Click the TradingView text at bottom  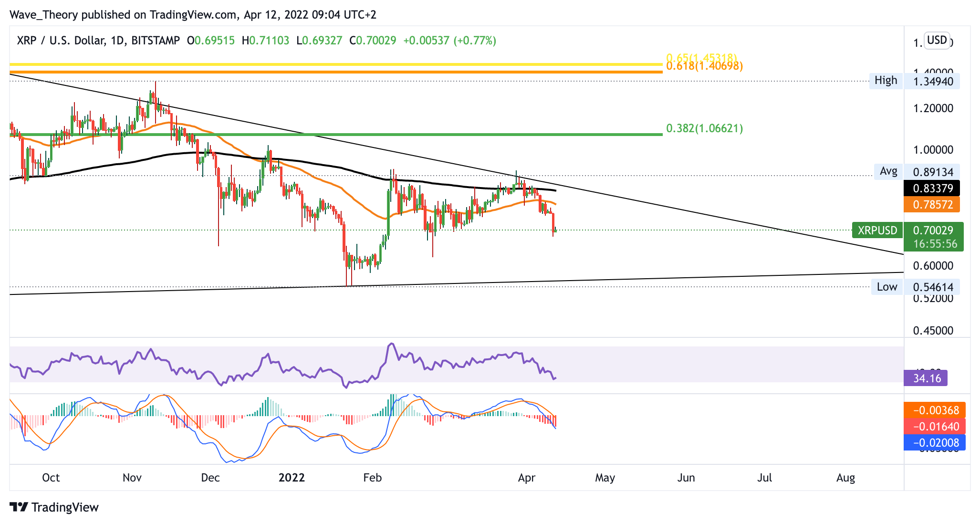pyautogui.click(x=65, y=507)
